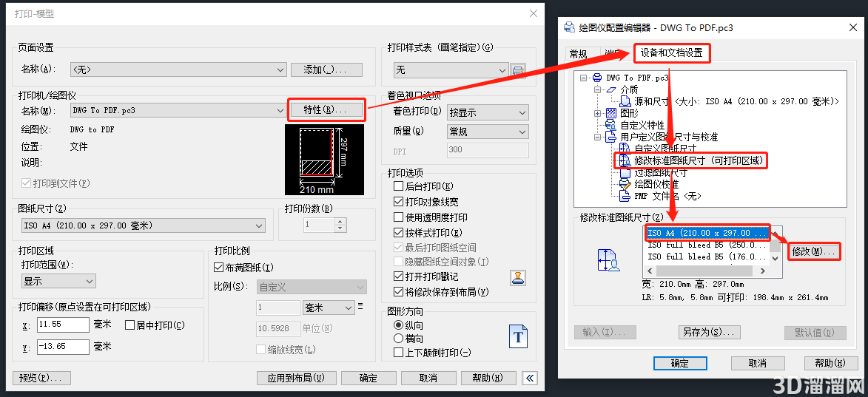Select 纵向 portrait orientation
Image resolution: width=868 pixels, height=397 pixels.
click(398, 325)
